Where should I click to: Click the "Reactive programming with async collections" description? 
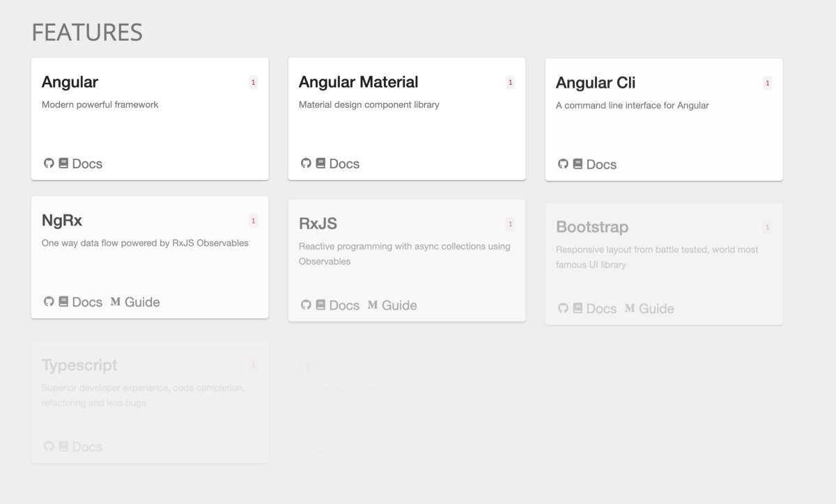tap(405, 253)
